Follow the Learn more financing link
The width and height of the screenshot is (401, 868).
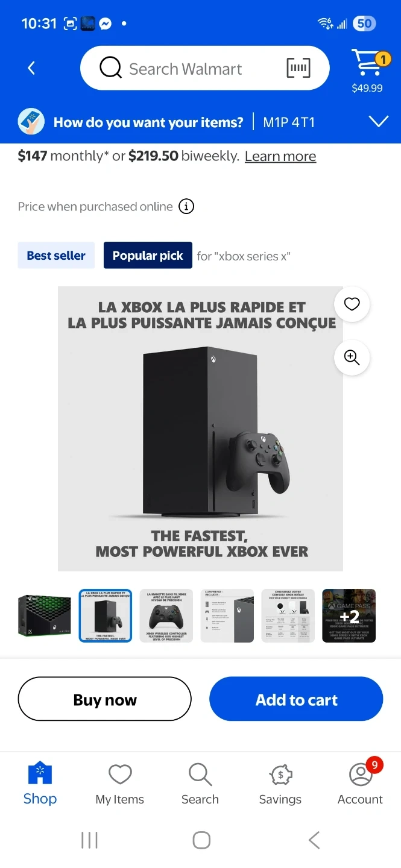coord(280,157)
